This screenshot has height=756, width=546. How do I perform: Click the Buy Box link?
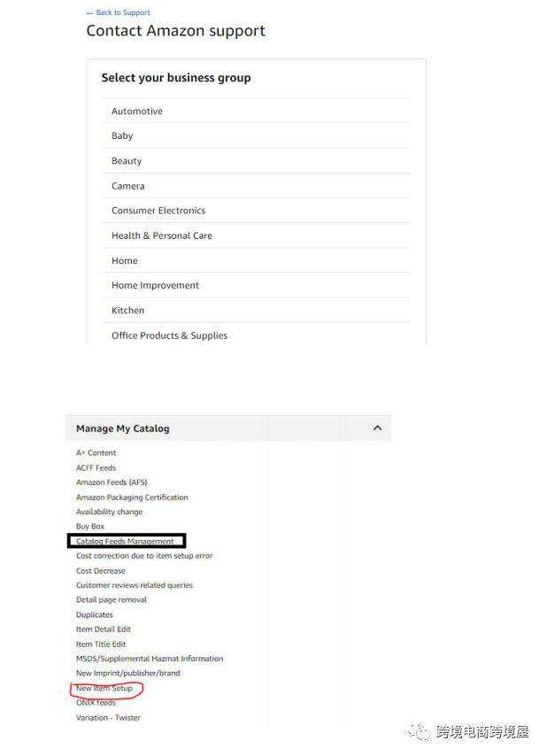click(x=90, y=527)
